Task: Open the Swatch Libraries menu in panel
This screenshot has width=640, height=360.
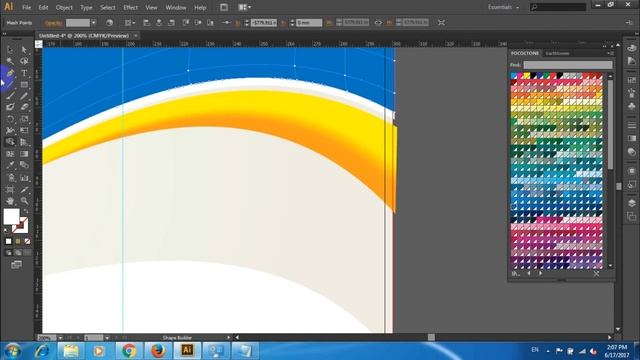Action: 516,273
